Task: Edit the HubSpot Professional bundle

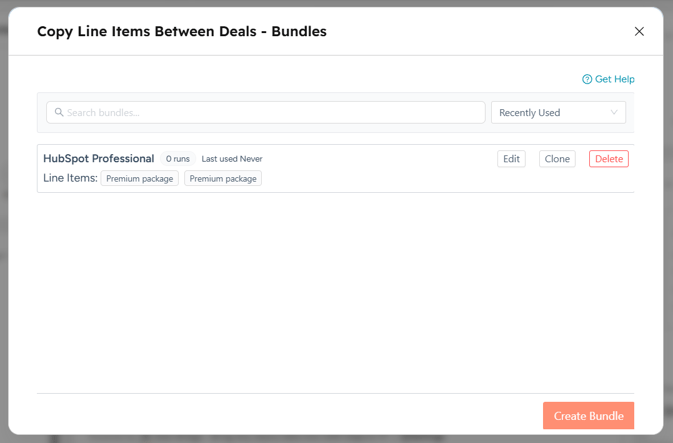Action: [511, 159]
